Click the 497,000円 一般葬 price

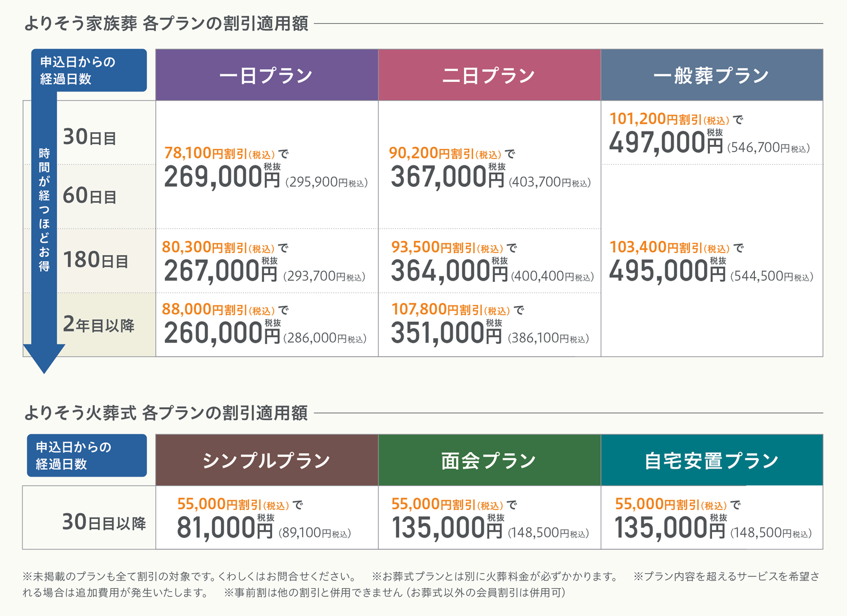point(665,142)
